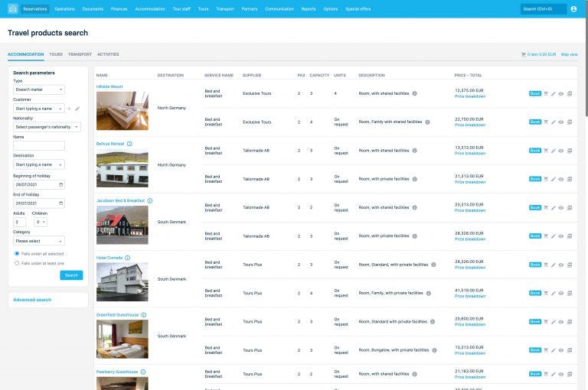Click info icon beside Bellvue Retreat name
This screenshot has height=390, width=588.
click(x=129, y=144)
